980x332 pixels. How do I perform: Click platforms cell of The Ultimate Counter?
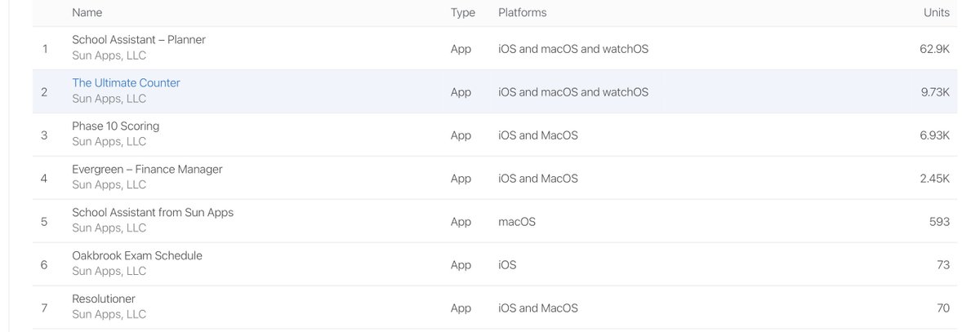(x=573, y=92)
